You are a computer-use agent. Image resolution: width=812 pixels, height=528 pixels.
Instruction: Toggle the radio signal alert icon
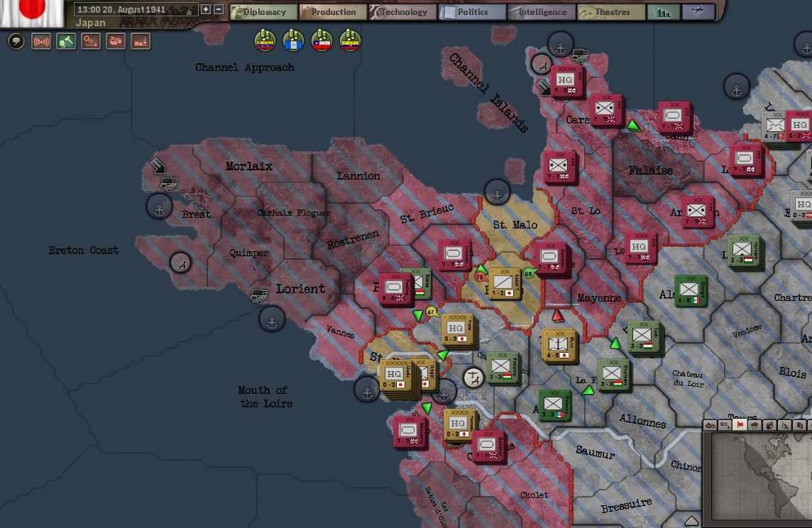pos(41,42)
